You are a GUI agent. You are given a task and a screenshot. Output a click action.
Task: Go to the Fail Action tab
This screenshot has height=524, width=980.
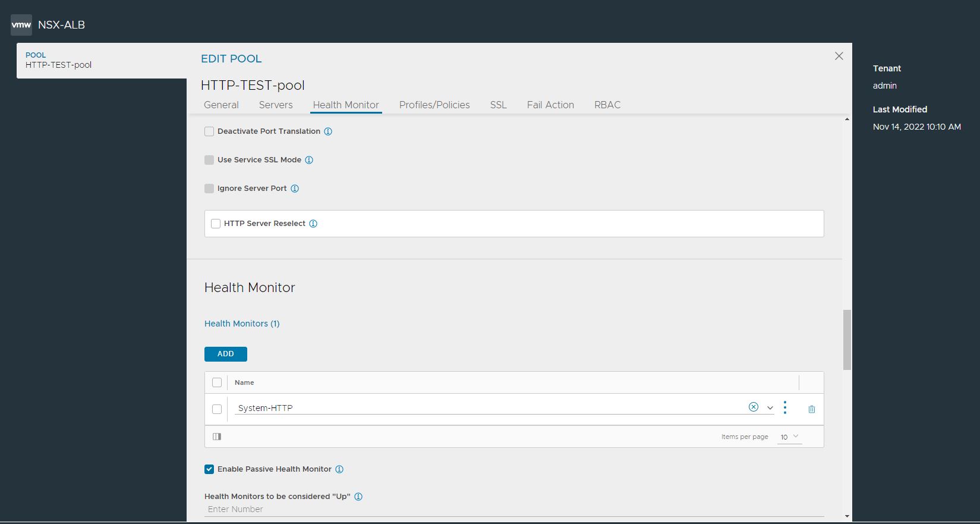pyautogui.click(x=550, y=105)
